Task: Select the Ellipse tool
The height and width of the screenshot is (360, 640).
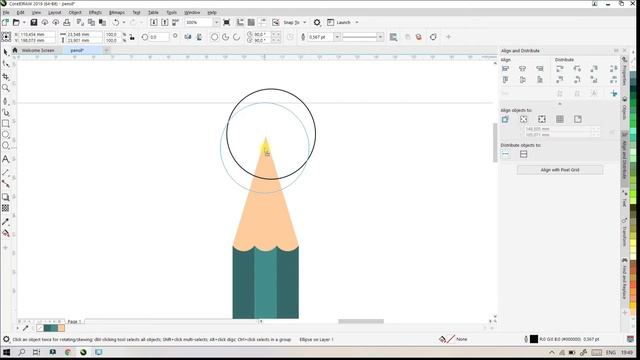Action: [5, 135]
